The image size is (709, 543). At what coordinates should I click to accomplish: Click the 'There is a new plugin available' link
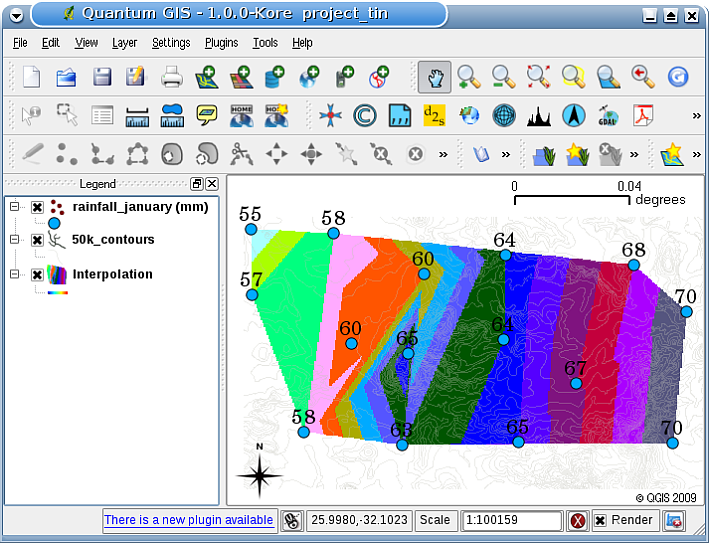coord(189,520)
